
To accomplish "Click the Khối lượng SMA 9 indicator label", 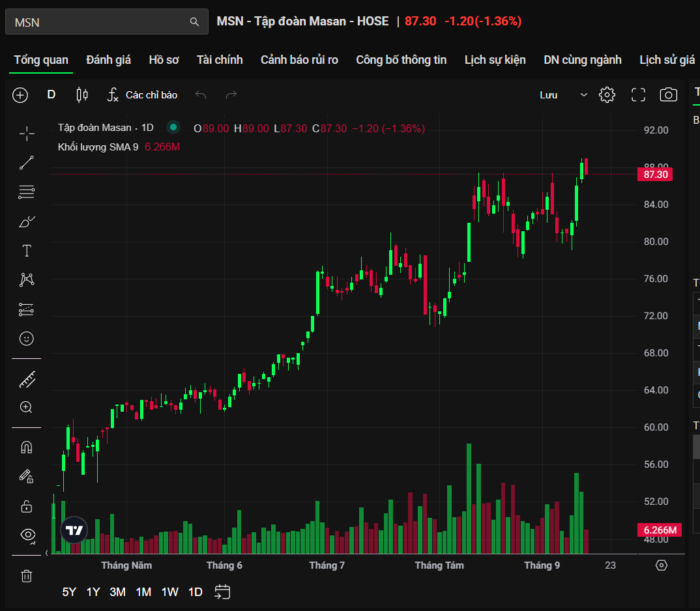I will [98, 147].
